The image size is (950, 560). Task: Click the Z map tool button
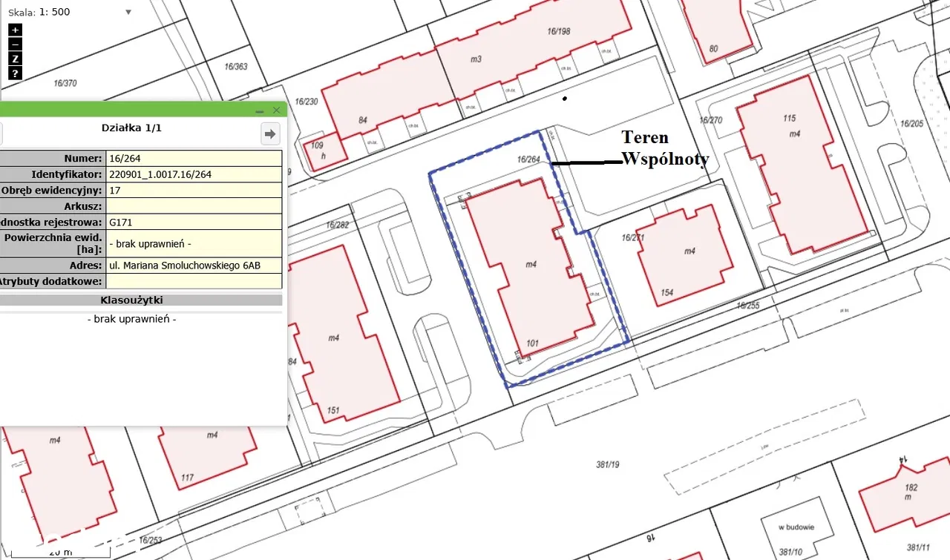pyautogui.click(x=15, y=59)
